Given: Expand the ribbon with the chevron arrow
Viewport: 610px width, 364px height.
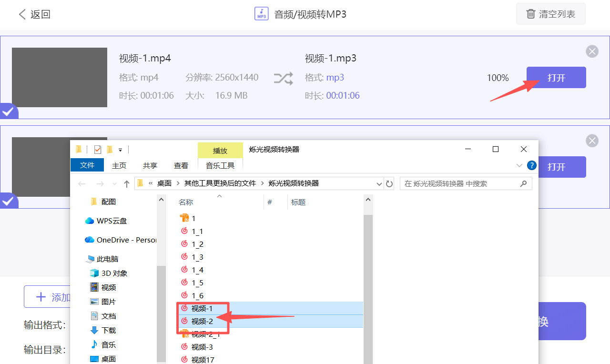Looking at the screenshot, I should tap(519, 165).
